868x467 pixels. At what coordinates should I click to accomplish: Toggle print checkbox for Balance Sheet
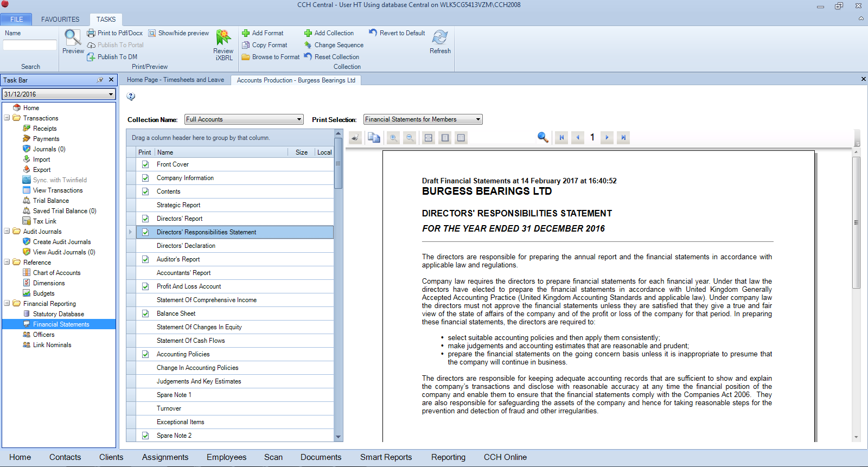(x=145, y=314)
